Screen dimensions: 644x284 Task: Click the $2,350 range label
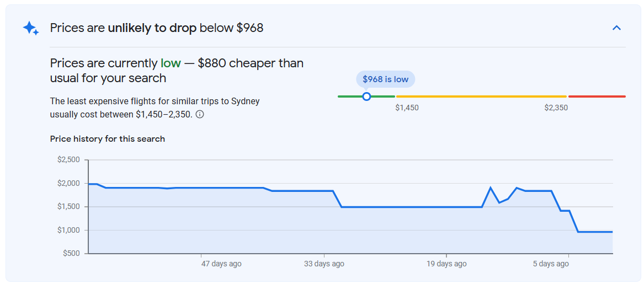(556, 108)
